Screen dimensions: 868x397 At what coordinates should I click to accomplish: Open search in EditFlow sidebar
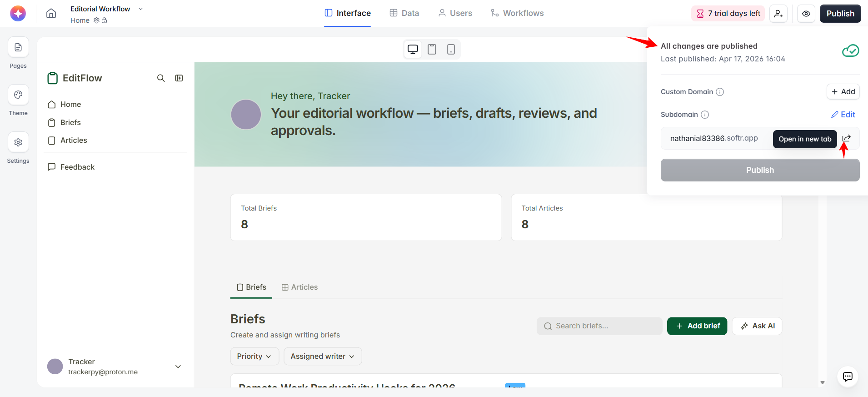[x=161, y=78]
